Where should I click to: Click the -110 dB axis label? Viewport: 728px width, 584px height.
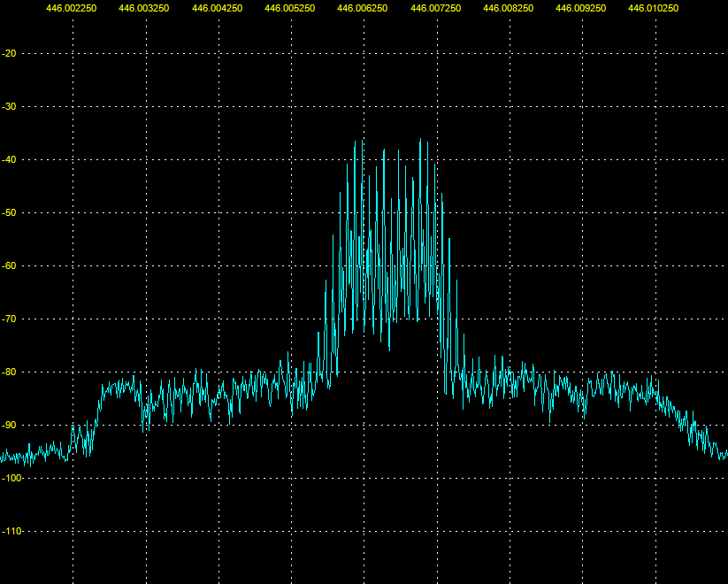pos(11,531)
